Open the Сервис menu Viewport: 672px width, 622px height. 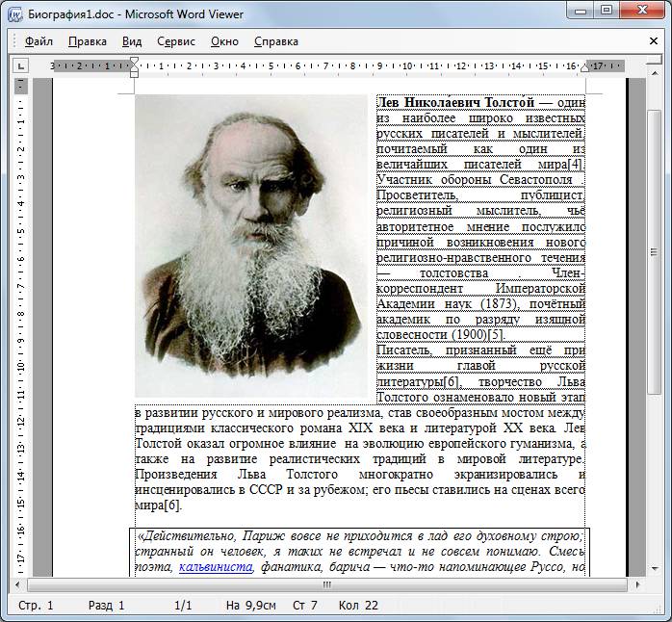tap(176, 41)
